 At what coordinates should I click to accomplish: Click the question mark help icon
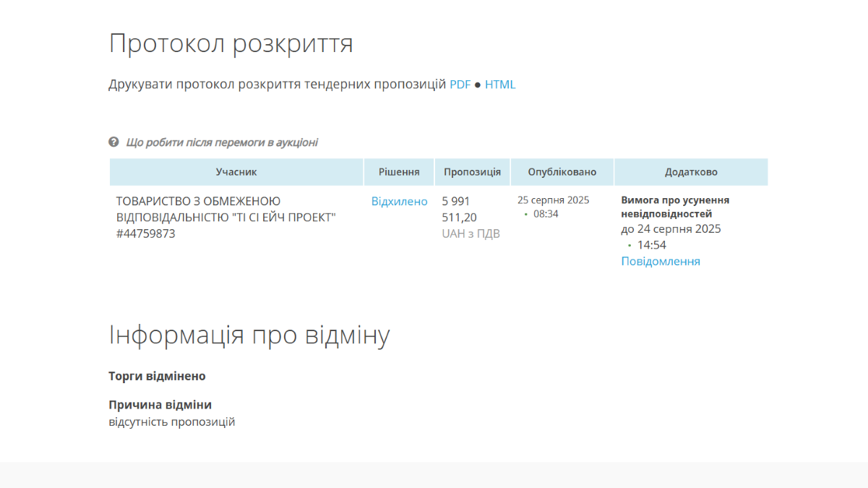[113, 142]
